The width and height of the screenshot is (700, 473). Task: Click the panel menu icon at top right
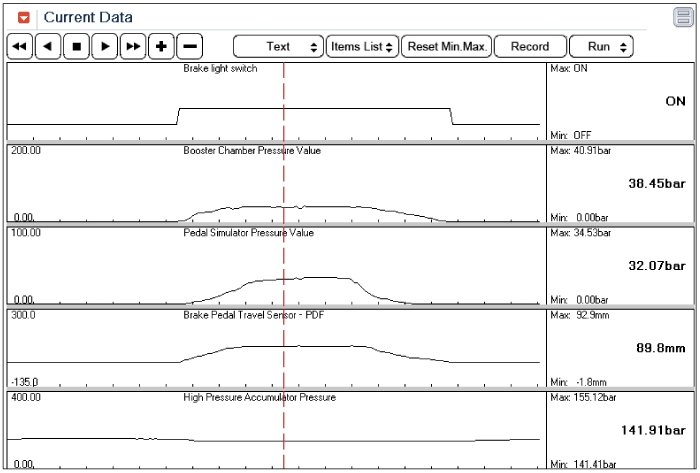click(683, 17)
